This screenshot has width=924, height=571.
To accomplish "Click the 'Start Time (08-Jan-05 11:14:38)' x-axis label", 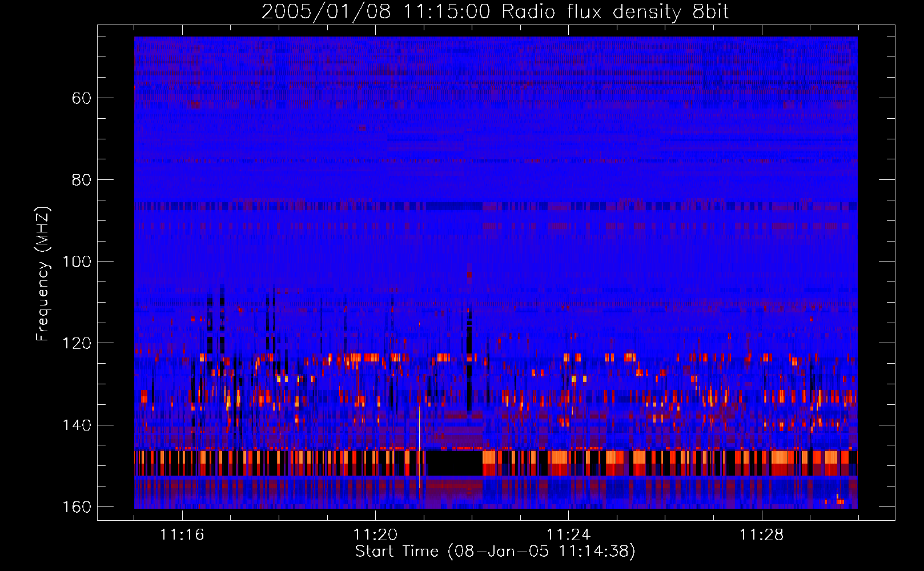I will pos(495,552).
